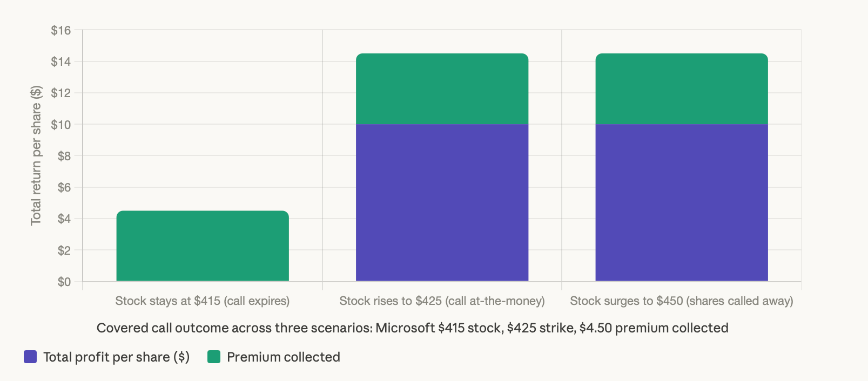
Task: Toggle the Premium collected legend label
Action: pos(284,357)
